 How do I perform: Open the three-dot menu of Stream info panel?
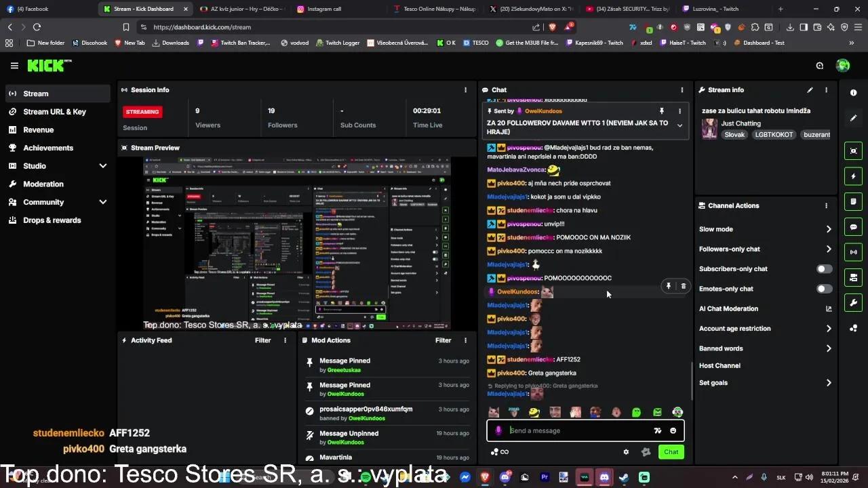[x=826, y=89]
